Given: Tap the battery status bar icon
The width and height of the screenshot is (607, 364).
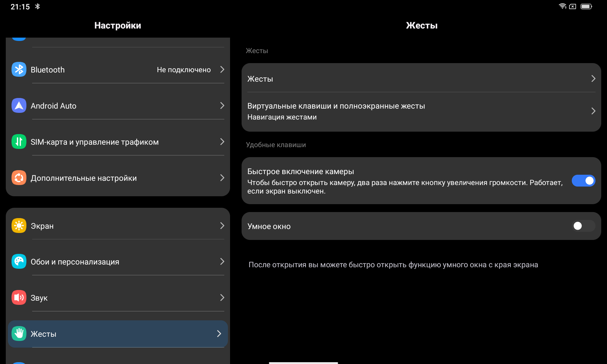Looking at the screenshot, I should [586, 6].
